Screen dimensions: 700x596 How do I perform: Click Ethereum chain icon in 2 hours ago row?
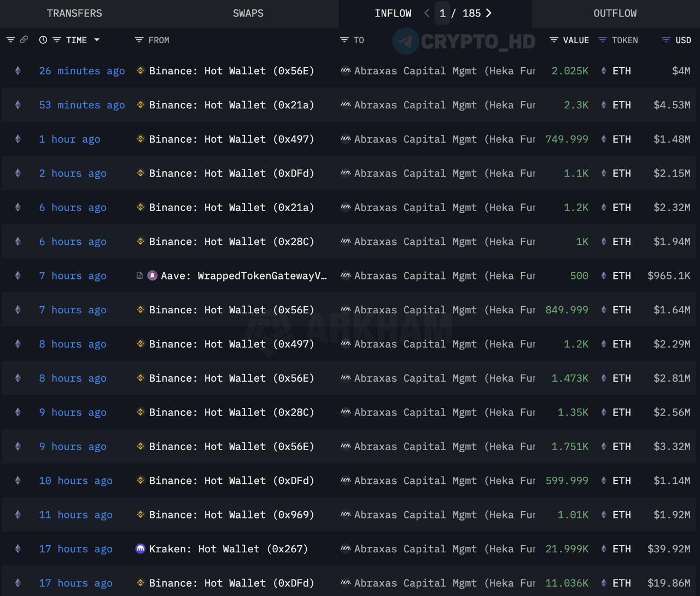(18, 173)
